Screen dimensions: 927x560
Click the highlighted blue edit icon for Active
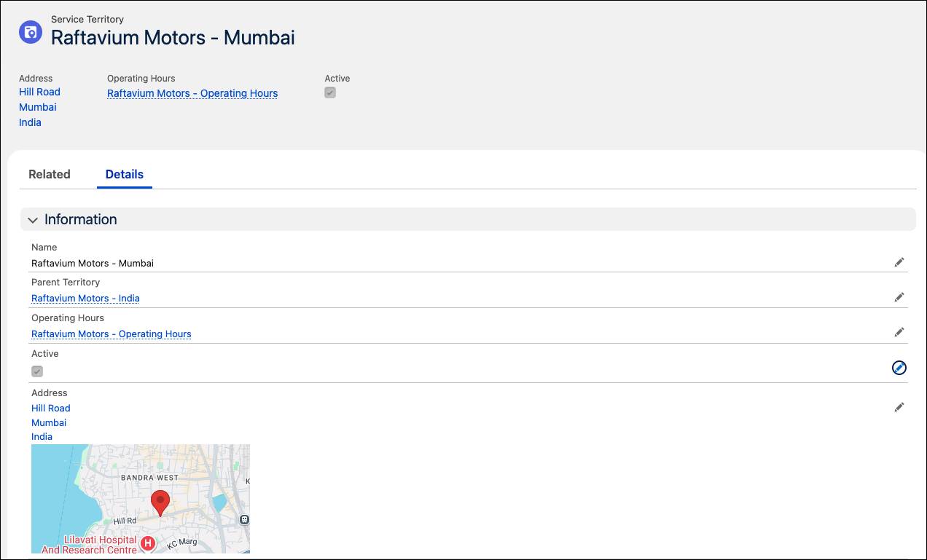[899, 368]
